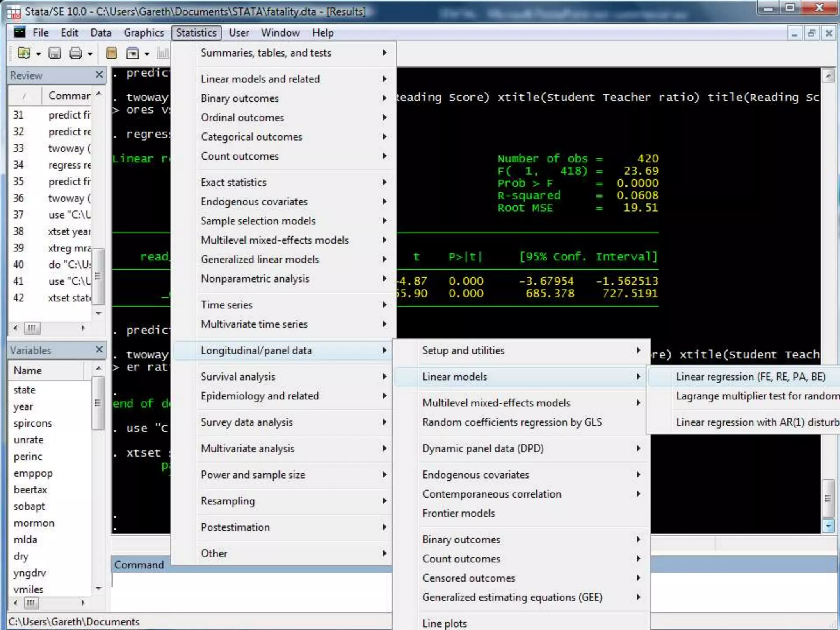
Task: Click the Results window scroll down arrow
Action: coord(828,526)
